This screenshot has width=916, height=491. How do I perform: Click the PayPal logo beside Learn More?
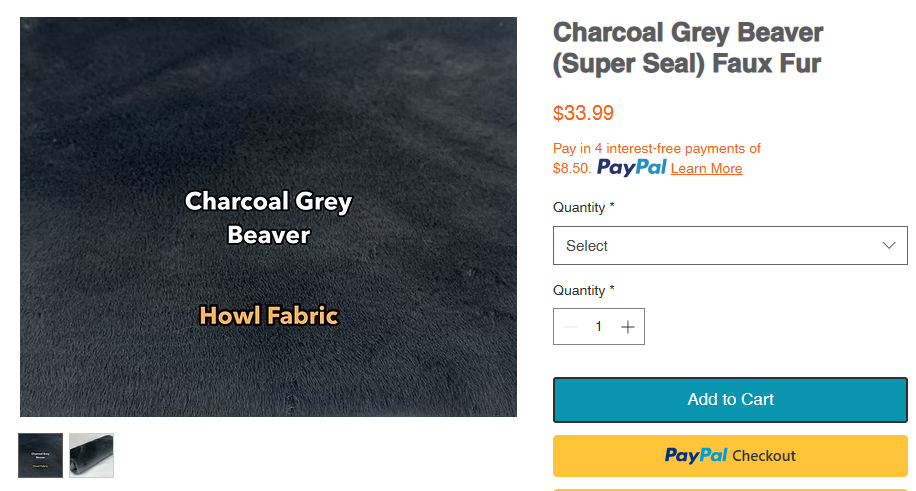pyautogui.click(x=631, y=167)
